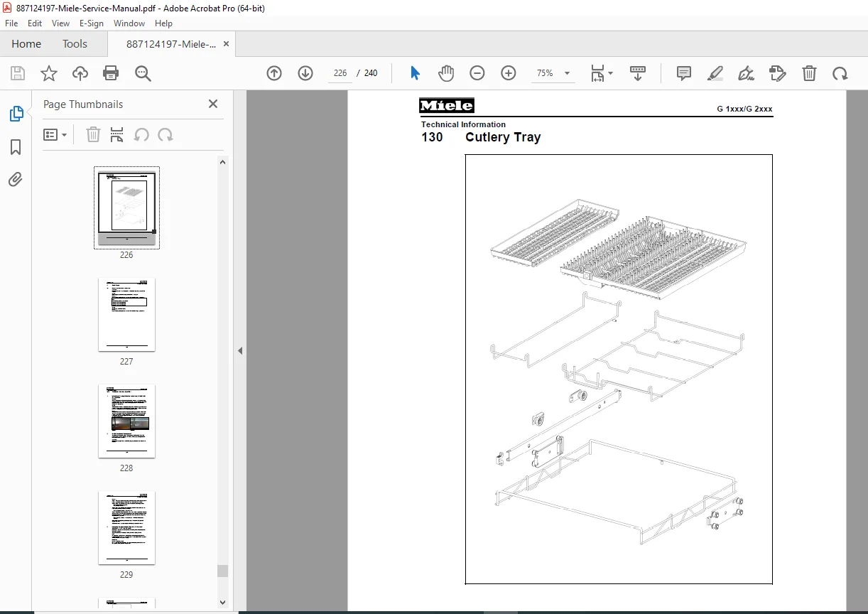
Task: Print the document with printer icon
Action: [111, 73]
